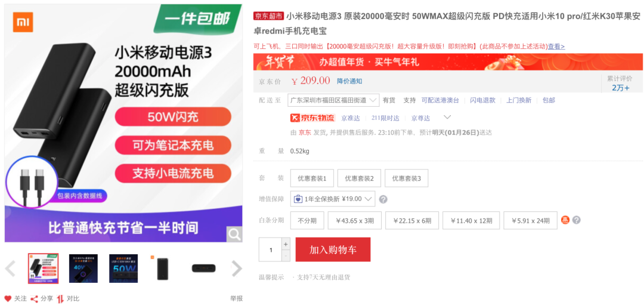Click the quantity input field
The image size is (644, 305).
(270, 249)
